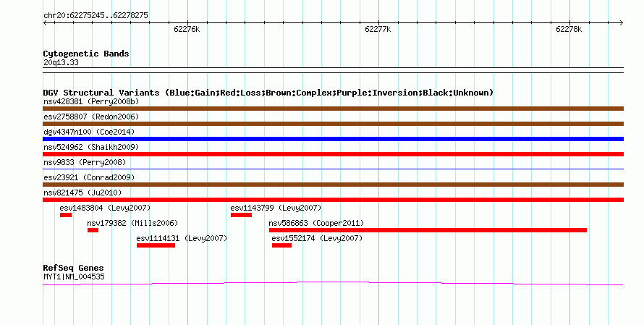Click the blue gain bar of dgv4347n100

click(x=333, y=139)
